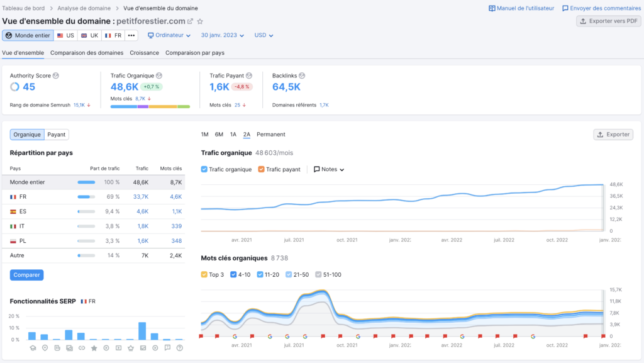Favorite the domain with the star icon
The image size is (644, 363).
pos(200,21)
